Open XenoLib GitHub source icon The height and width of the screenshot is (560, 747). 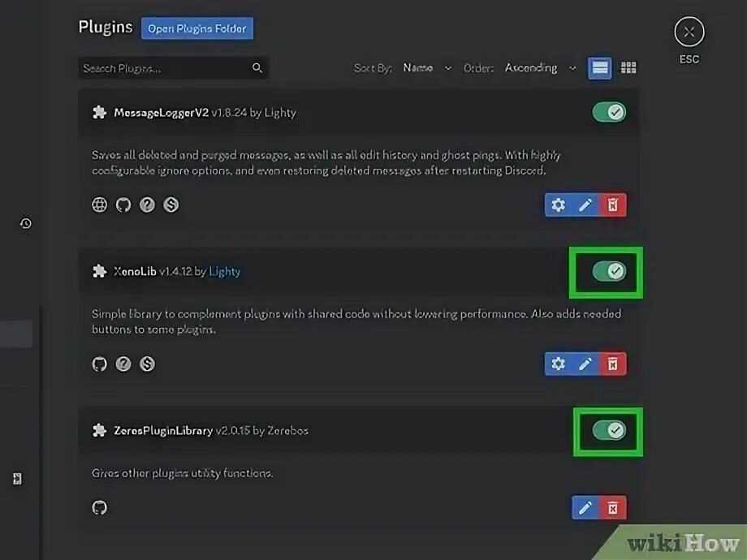100,364
